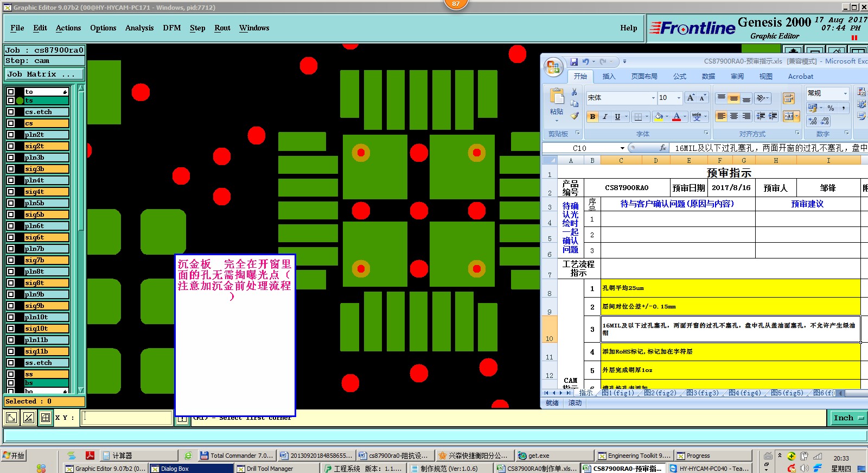
Task: Toggle checkbox for layer sig2t
Action: (x=11, y=146)
